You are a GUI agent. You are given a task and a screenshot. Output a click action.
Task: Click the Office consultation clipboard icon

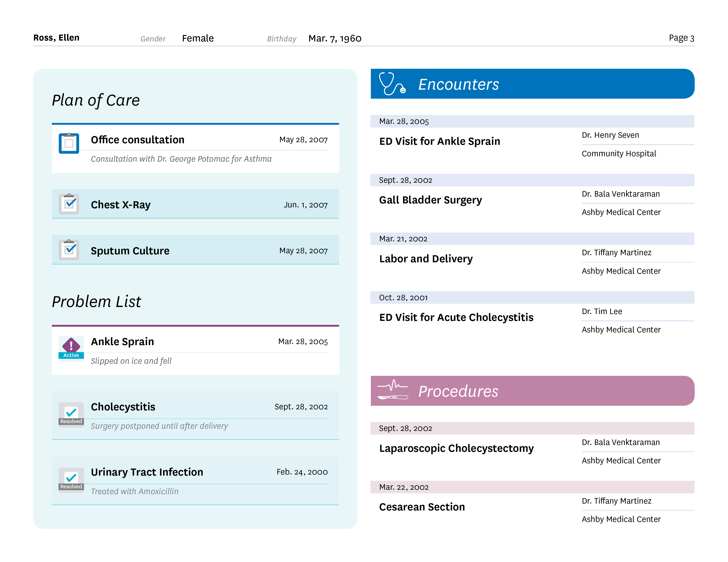pyautogui.click(x=69, y=143)
